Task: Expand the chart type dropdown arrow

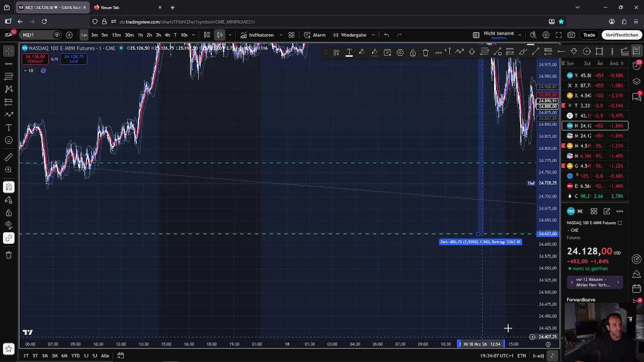Action: (230, 35)
